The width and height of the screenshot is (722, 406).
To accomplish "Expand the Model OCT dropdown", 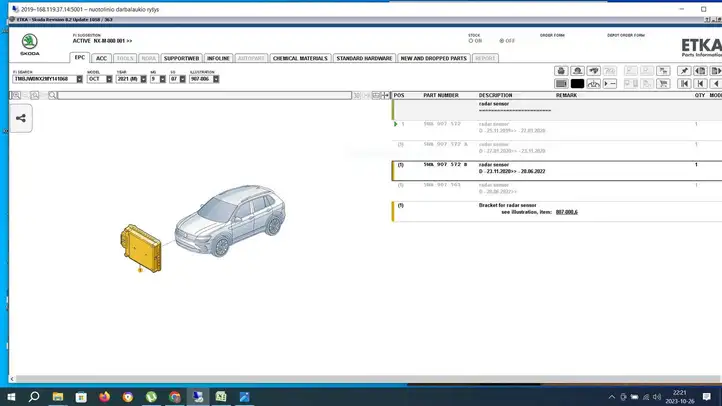I will (109, 79).
